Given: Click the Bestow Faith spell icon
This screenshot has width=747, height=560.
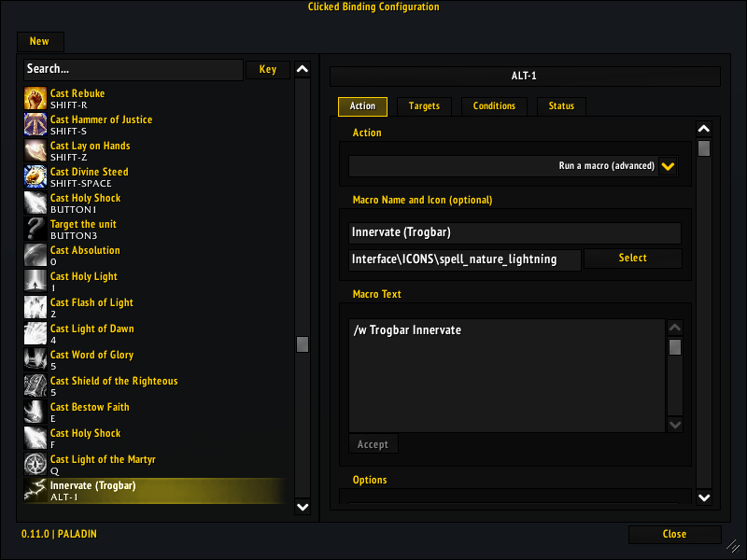Looking at the screenshot, I should click(35, 413).
